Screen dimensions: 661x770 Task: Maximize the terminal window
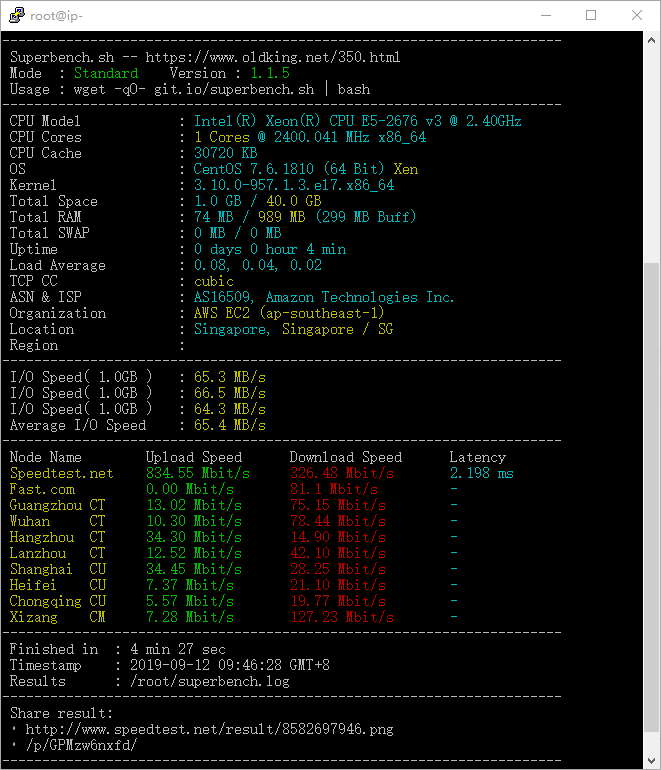591,15
